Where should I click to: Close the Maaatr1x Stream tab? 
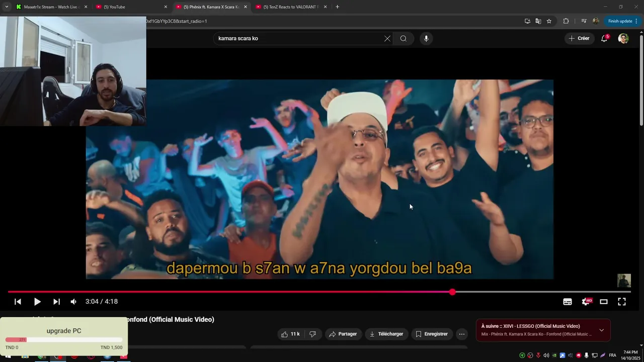(x=86, y=7)
